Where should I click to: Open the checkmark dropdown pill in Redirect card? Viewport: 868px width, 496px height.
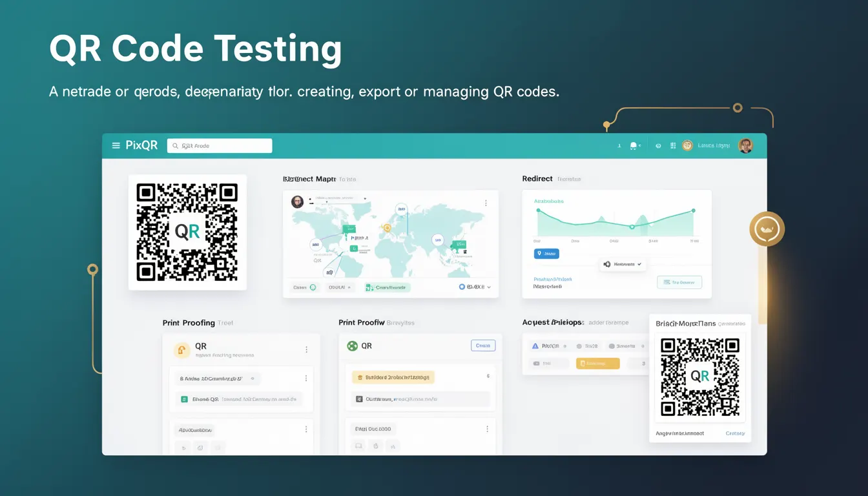point(623,264)
